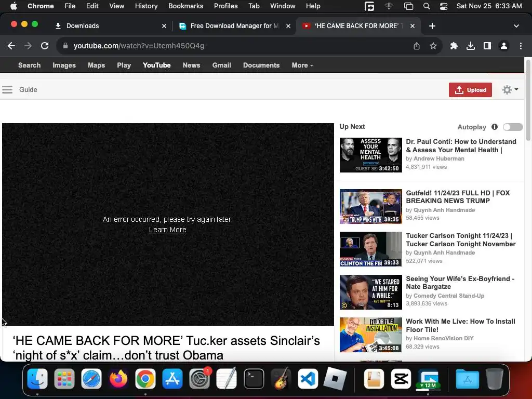Screen dimensions: 532x399
Task: Click the date and time in menu bar
Action: click(x=489, y=6)
